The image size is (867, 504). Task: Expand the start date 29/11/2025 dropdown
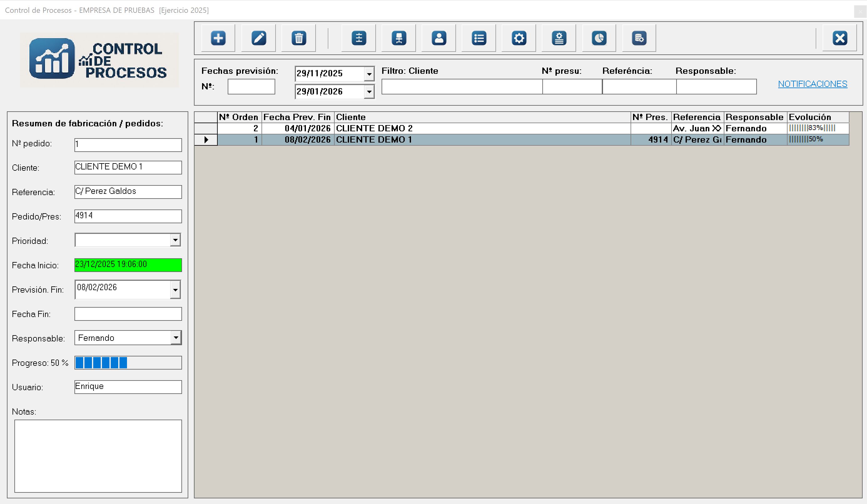click(x=369, y=73)
